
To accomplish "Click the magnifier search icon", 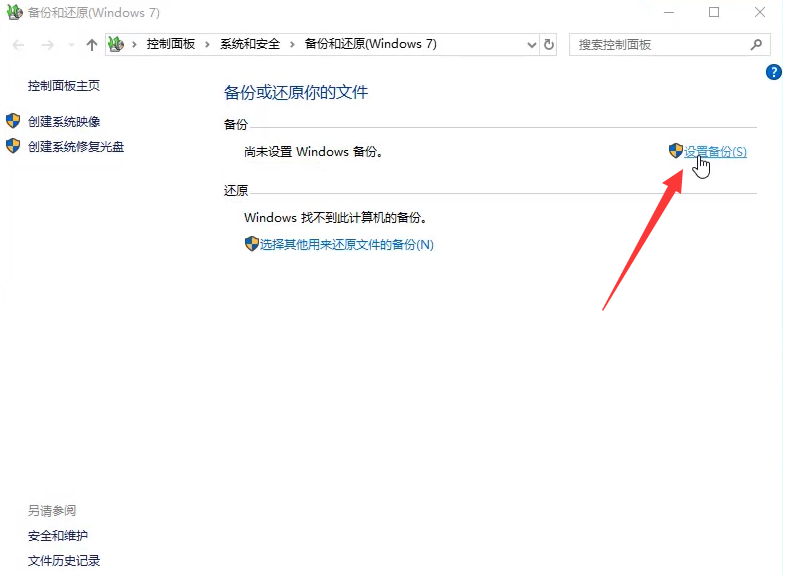I will tap(756, 45).
